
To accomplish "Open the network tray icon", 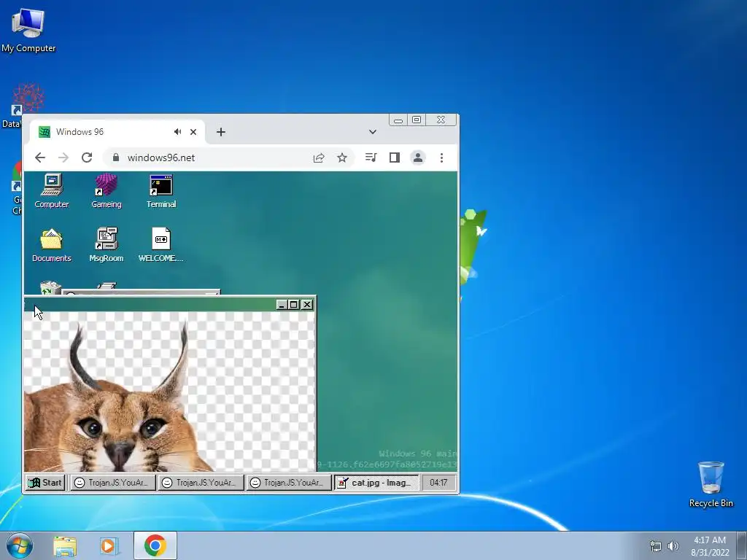I will point(656,546).
